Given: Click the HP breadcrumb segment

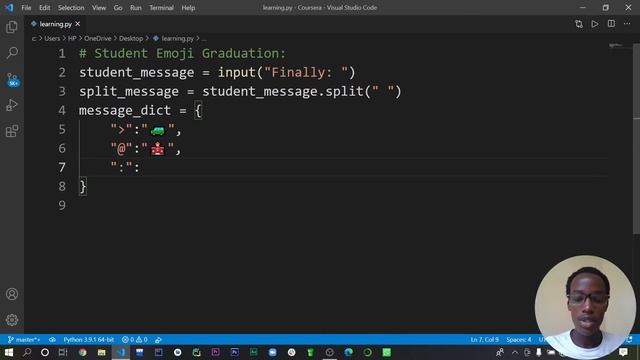Looking at the screenshot, I should pyautogui.click(x=72, y=38).
